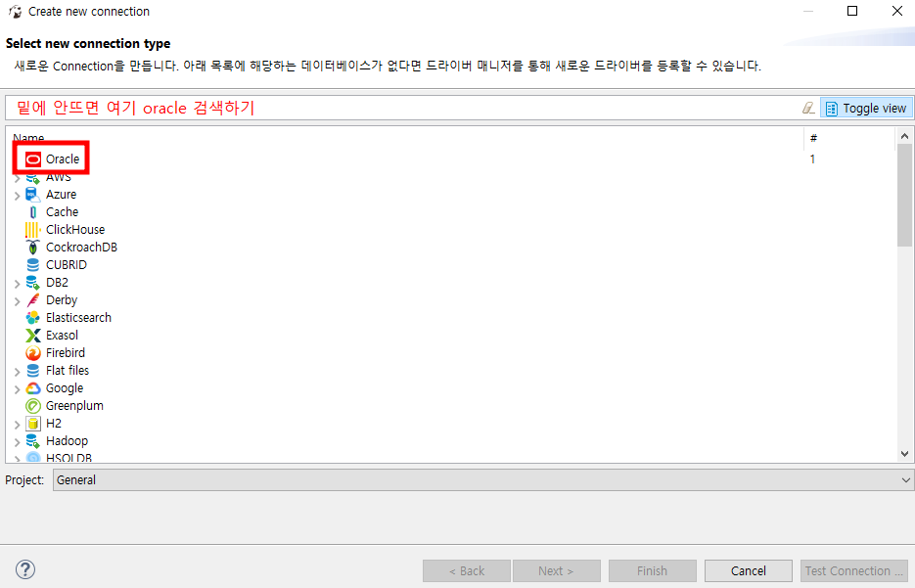The image size is (915, 588).
Task: Select the CockroachDB bug icon
Action: coord(32,248)
